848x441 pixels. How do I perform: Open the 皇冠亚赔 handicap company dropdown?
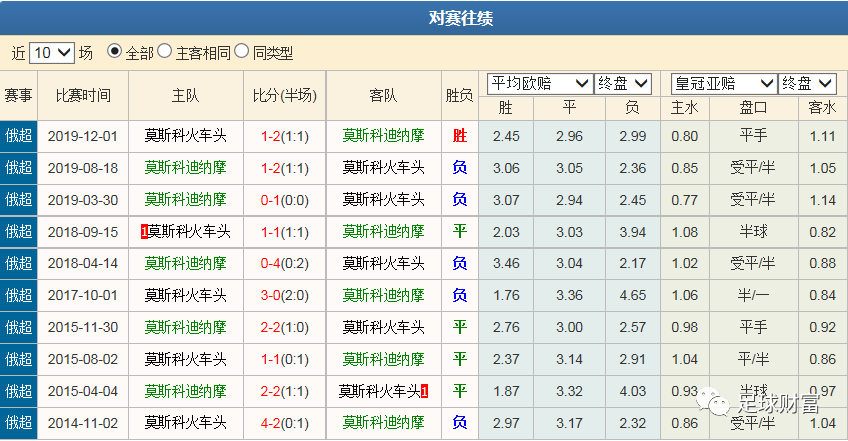coord(724,83)
